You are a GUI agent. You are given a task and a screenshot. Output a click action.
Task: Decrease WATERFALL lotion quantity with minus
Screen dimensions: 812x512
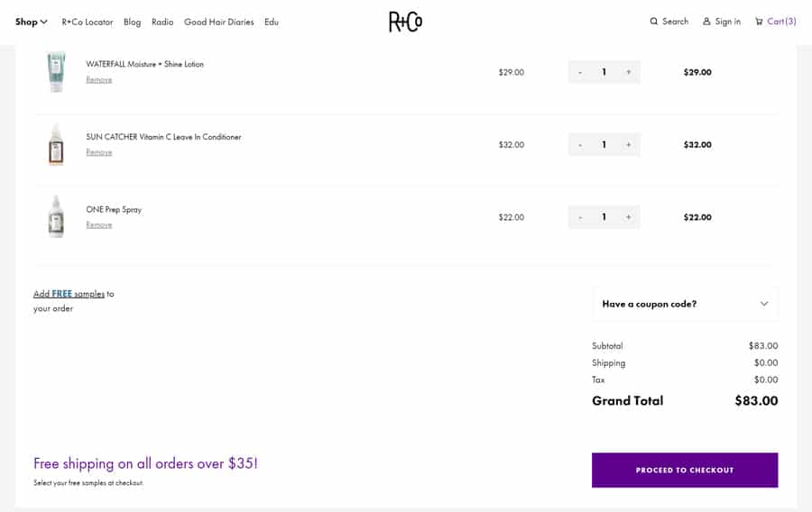click(579, 72)
